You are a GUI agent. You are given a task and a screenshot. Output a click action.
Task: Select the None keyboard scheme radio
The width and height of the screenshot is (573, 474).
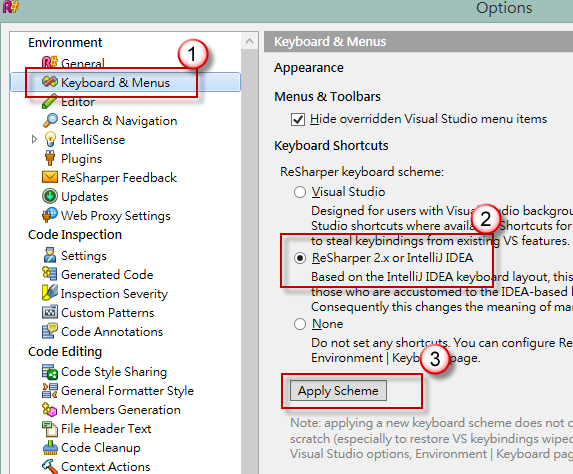300,324
